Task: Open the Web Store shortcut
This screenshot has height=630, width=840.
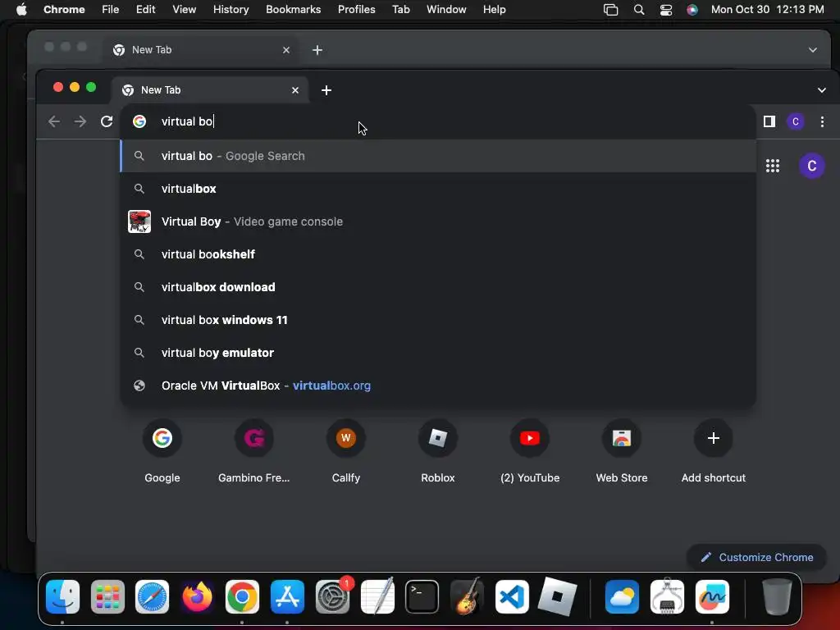Action: point(622,451)
